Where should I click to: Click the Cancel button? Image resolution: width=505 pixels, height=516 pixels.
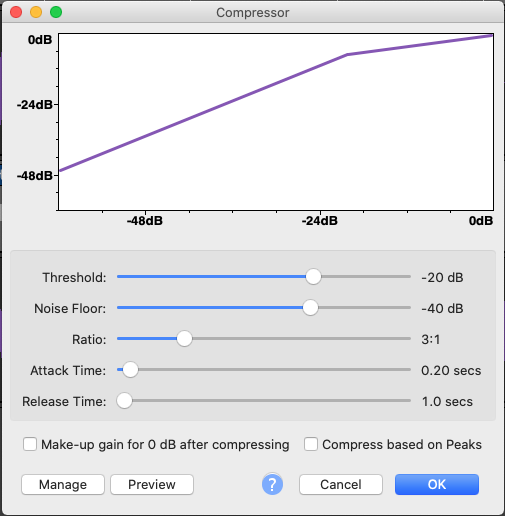(x=341, y=484)
